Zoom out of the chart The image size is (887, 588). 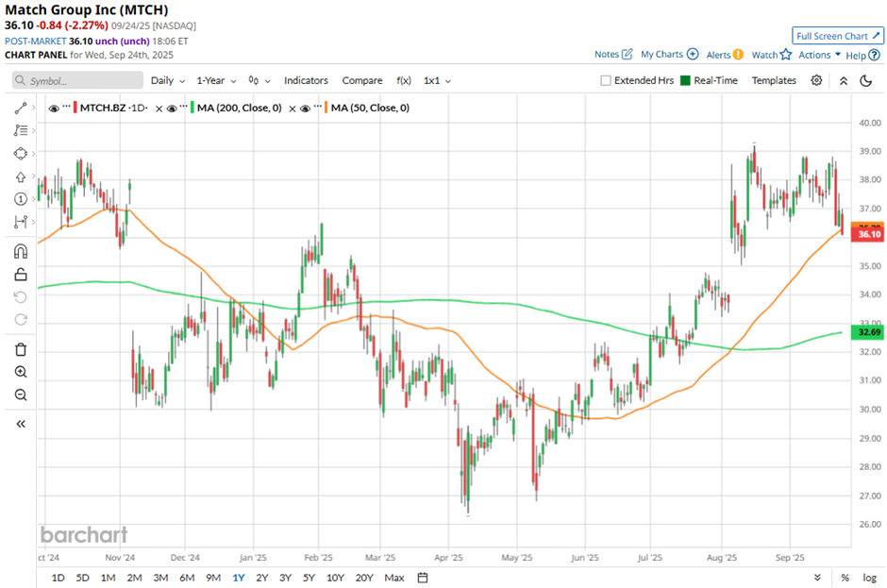coord(21,395)
